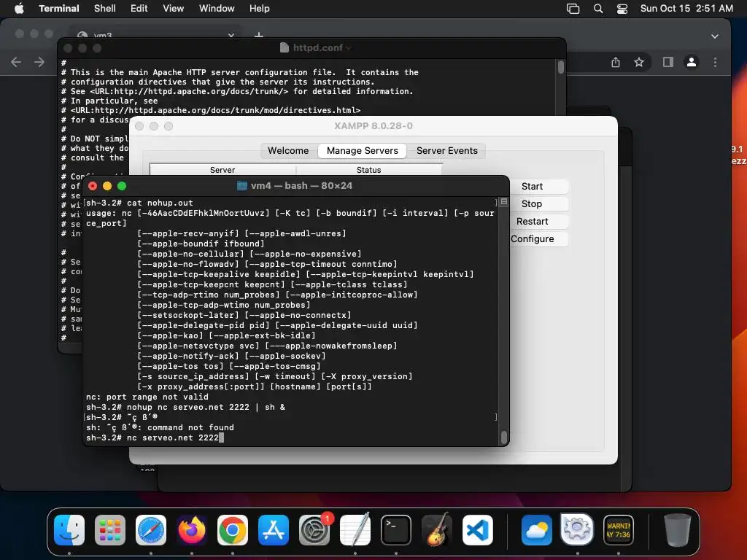Open a new browser tab with plus

point(259,35)
